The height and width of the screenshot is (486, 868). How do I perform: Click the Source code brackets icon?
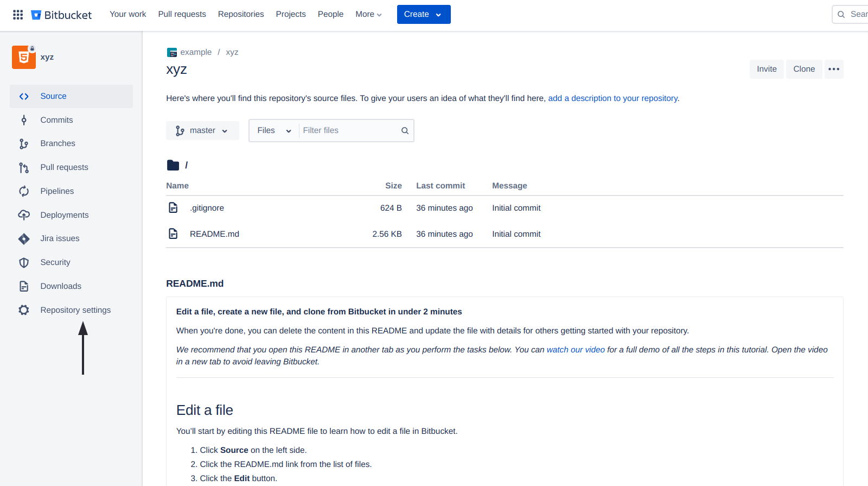click(24, 96)
